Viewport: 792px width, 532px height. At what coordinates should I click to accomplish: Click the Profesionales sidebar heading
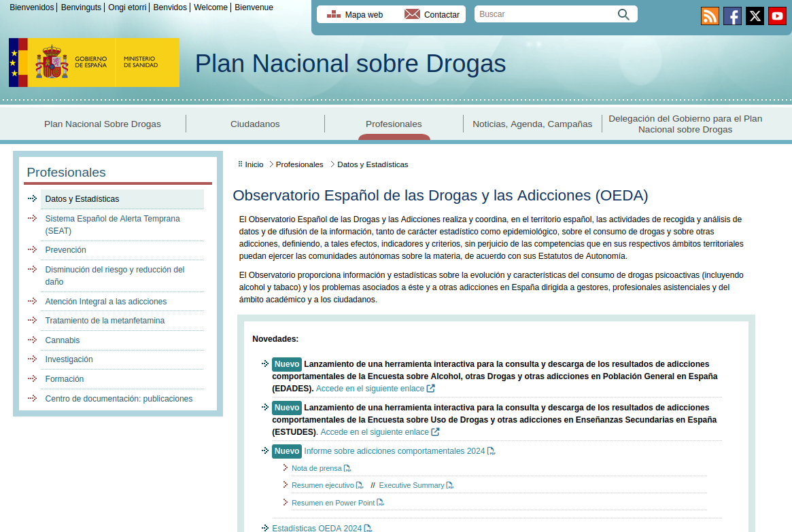[x=66, y=172]
